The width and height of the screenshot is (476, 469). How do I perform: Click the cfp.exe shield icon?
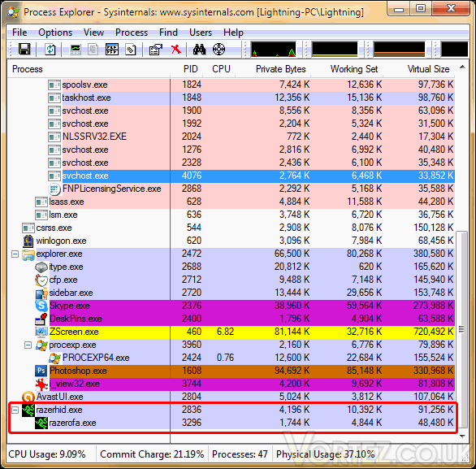click(x=41, y=280)
